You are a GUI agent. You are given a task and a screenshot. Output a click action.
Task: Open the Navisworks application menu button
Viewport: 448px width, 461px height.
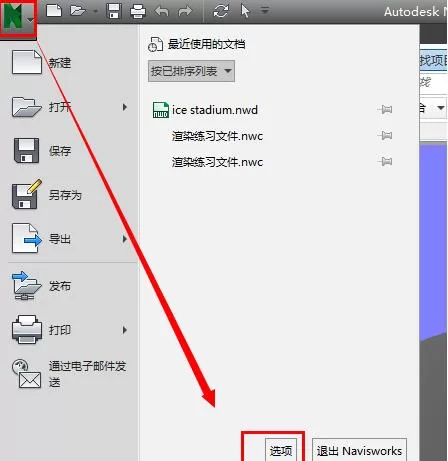(x=18, y=17)
